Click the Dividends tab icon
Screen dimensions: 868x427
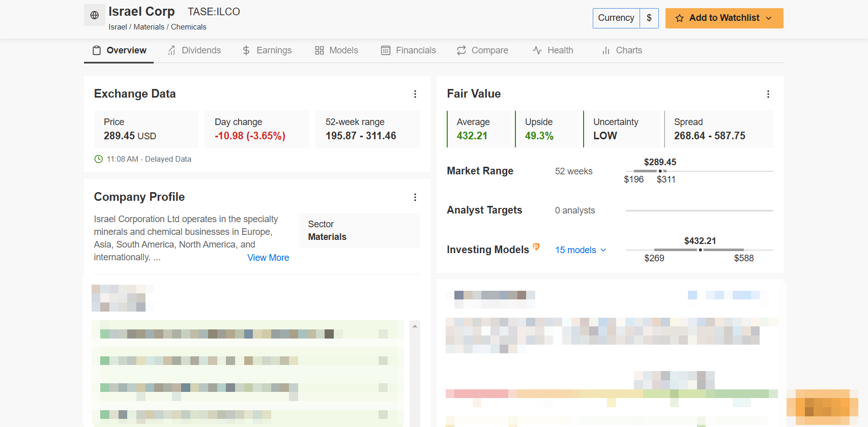pyautogui.click(x=172, y=50)
